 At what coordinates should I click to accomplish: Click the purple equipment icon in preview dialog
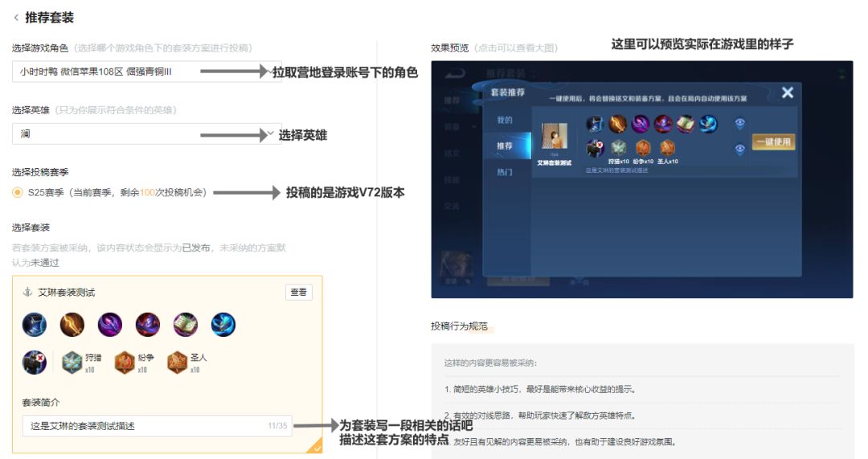coord(641,124)
